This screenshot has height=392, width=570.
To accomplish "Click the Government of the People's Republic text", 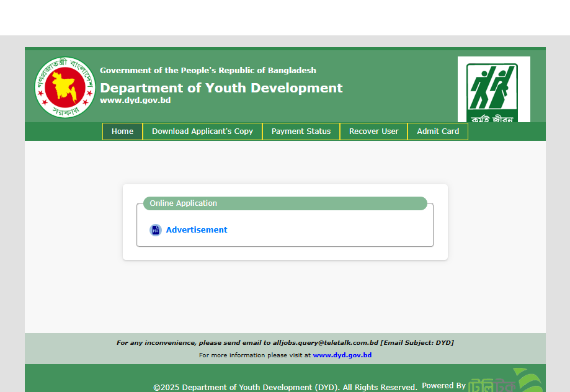I will 208,71.
